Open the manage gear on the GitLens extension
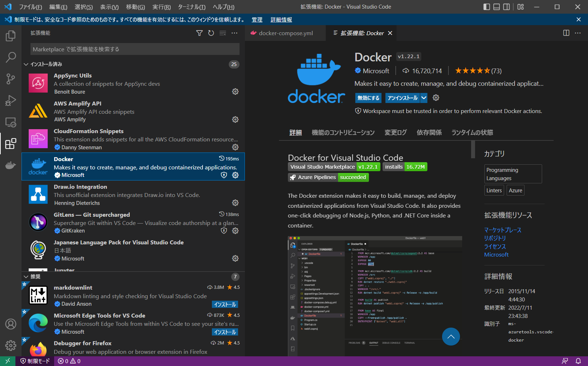This screenshot has height=366, width=588. pyautogui.click(x=235, y=231)
